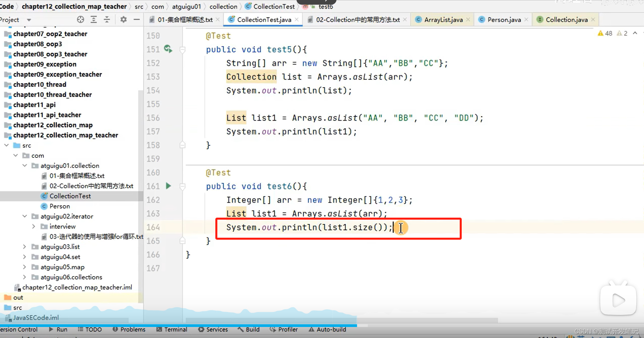This screenshot has width=644, height=338.
Task: Run test6 using green gutter arrow
Action: pyautogui.click(x=168, y=186)
